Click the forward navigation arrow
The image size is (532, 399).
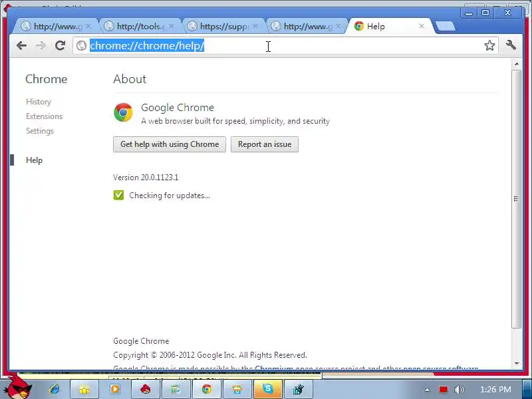(41, 45)
